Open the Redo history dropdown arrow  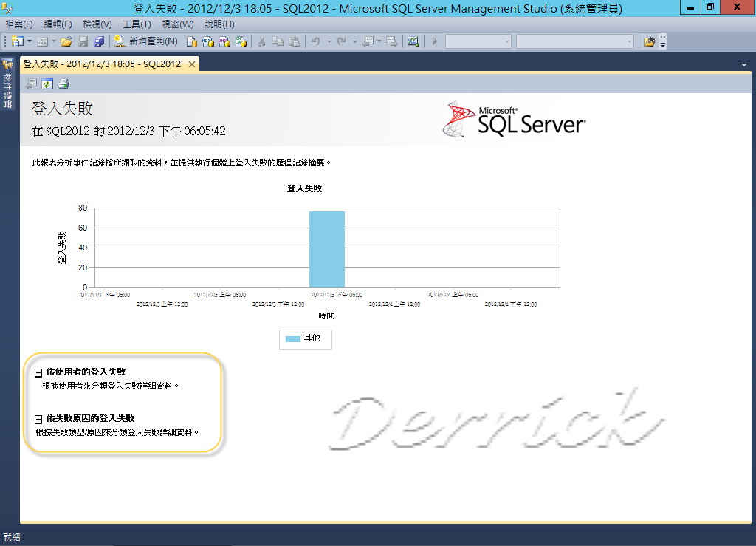click(x=355, y=42)
